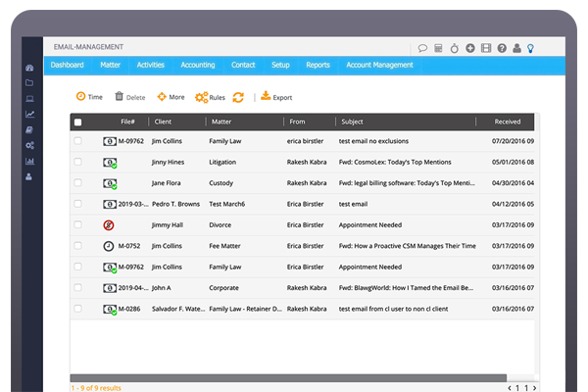
Task: Open the laptop sidebar icon
Action: [x=29, y=99]
